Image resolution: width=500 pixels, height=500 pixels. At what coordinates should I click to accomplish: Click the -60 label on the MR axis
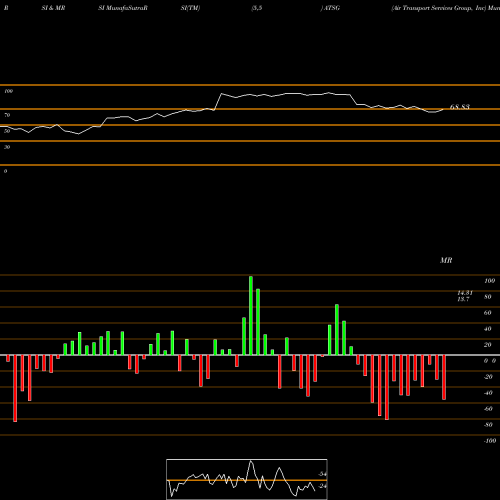(x=488, y=409)
